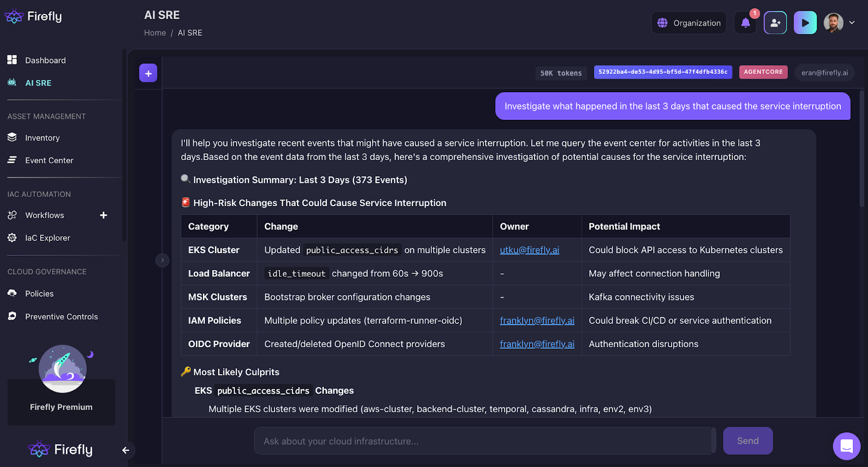Open Dashboard menu item
The image size is (868, 467).
pos(46,60)
